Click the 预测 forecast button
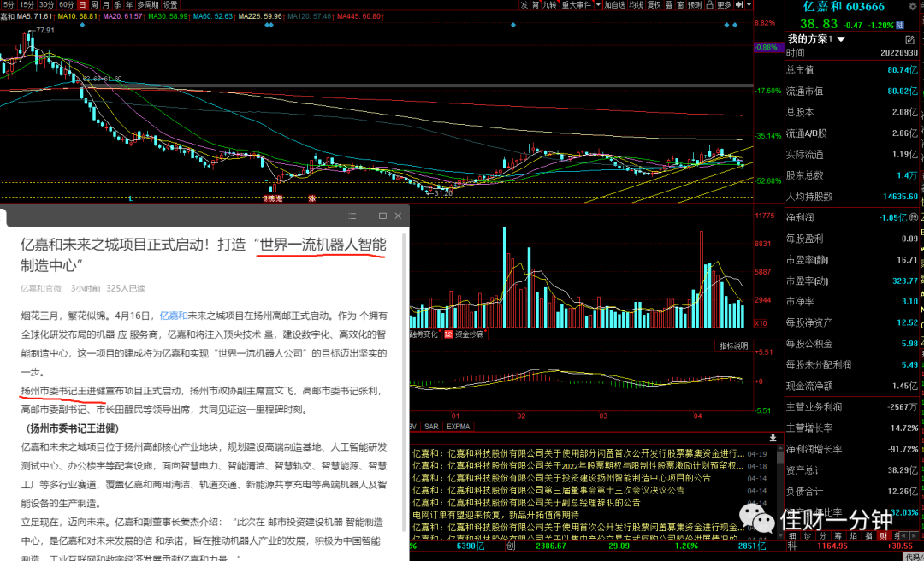This screenshot has height=561, width=924. pos(696,5)
